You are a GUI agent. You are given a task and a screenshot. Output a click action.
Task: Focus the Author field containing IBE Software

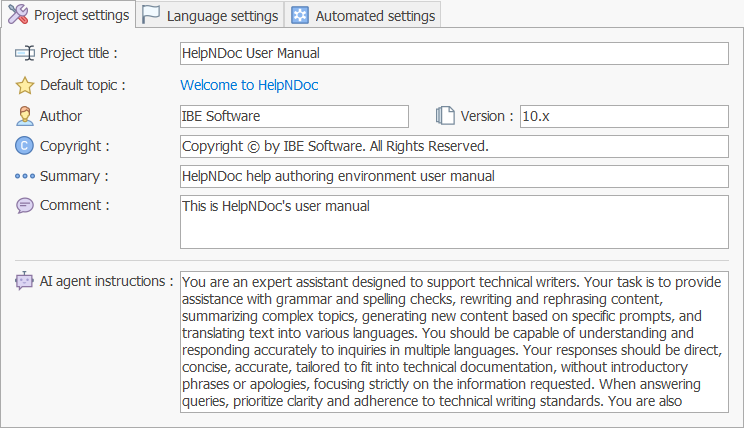click(x=294, y=116)
